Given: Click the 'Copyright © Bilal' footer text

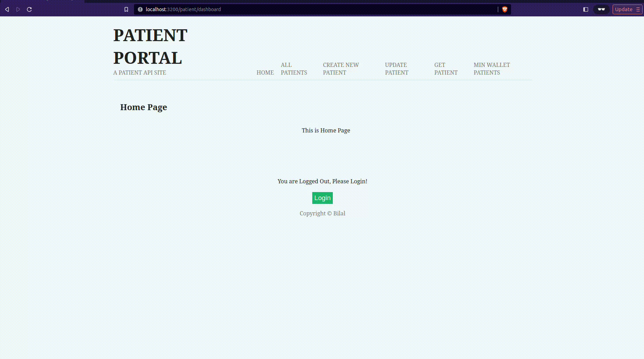Looking at the screenshot, I should pyautogui.click(x=322, y=213).
